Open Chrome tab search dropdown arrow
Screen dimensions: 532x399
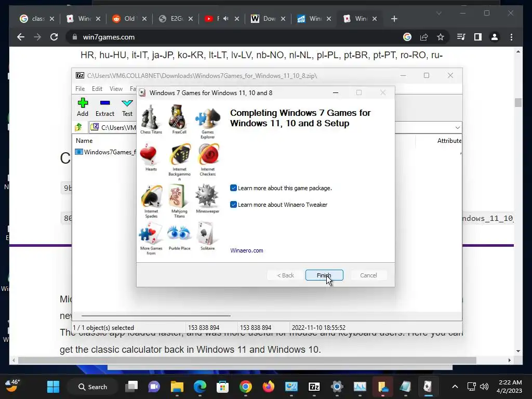(438, 13)
